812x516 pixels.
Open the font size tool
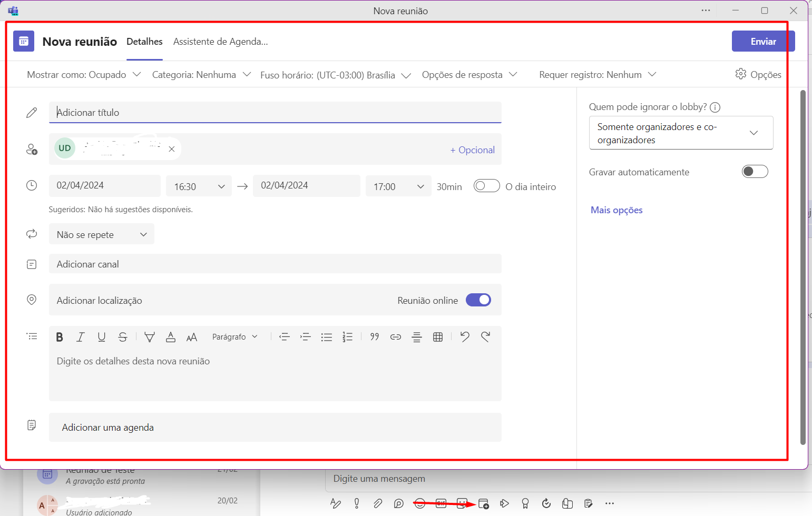pyautogui.click(x=192, y=337)
